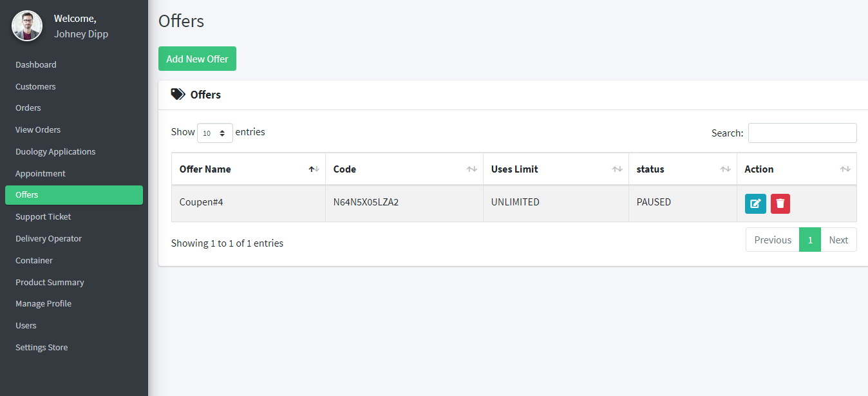Sort table by Code column arrows
The width and height of the screenshot is (868, 396).
coord(472,169)
